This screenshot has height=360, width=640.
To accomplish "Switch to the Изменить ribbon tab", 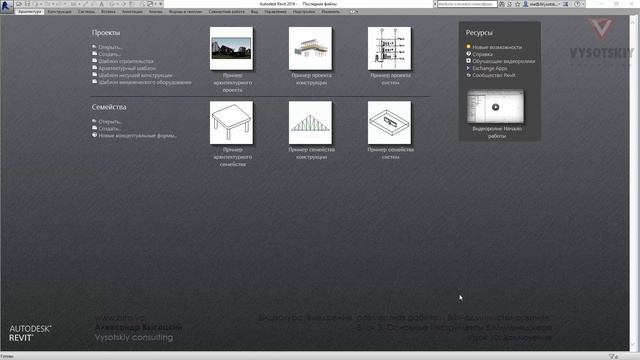I will [x=331, y=12].
